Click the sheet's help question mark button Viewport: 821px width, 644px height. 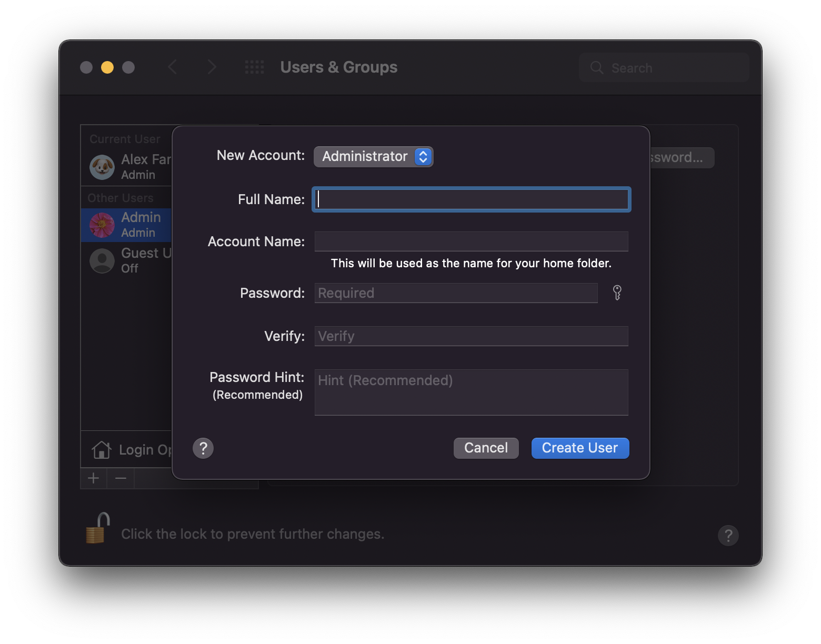pyautogui.click(x=203, y=448)
